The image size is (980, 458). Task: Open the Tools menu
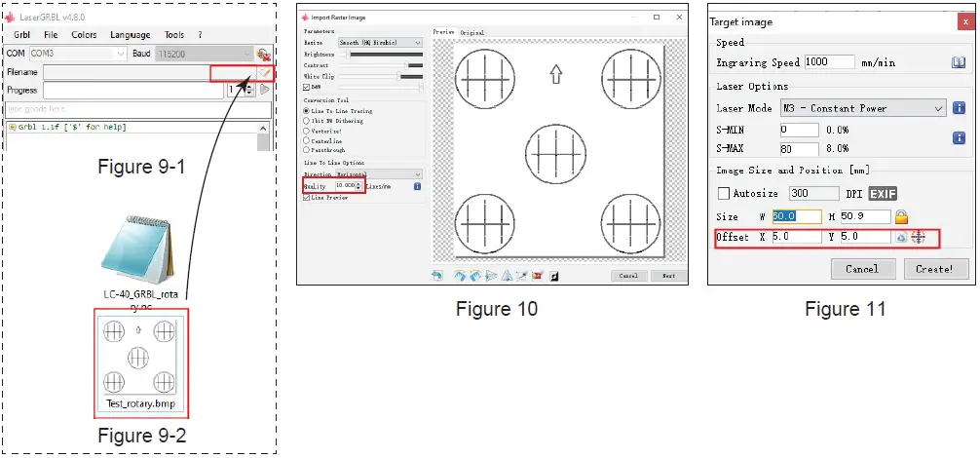(x=174, y=35)
